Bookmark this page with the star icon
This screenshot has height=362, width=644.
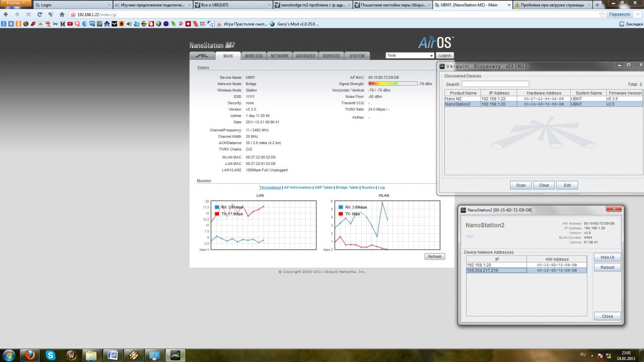602,14
